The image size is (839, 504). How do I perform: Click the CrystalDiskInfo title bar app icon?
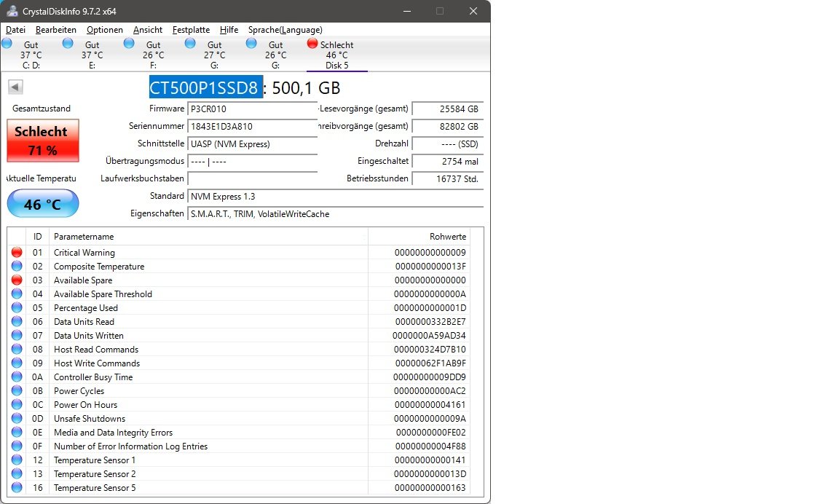[x=12, y=11]
